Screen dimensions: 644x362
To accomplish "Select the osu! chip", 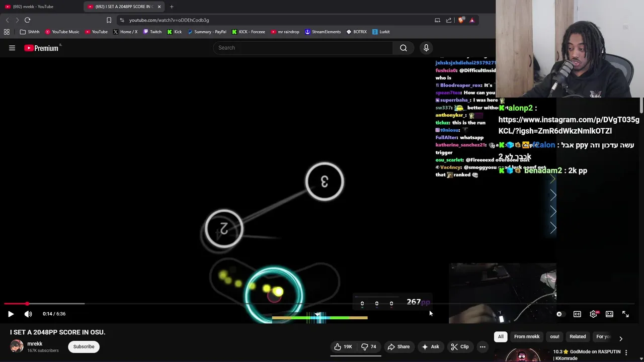I will click(554, 336).
